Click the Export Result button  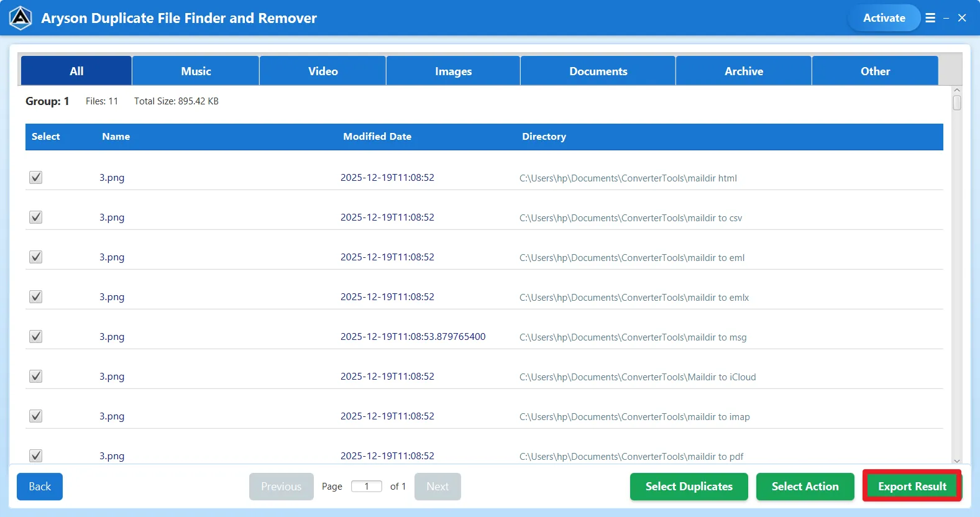912,487
